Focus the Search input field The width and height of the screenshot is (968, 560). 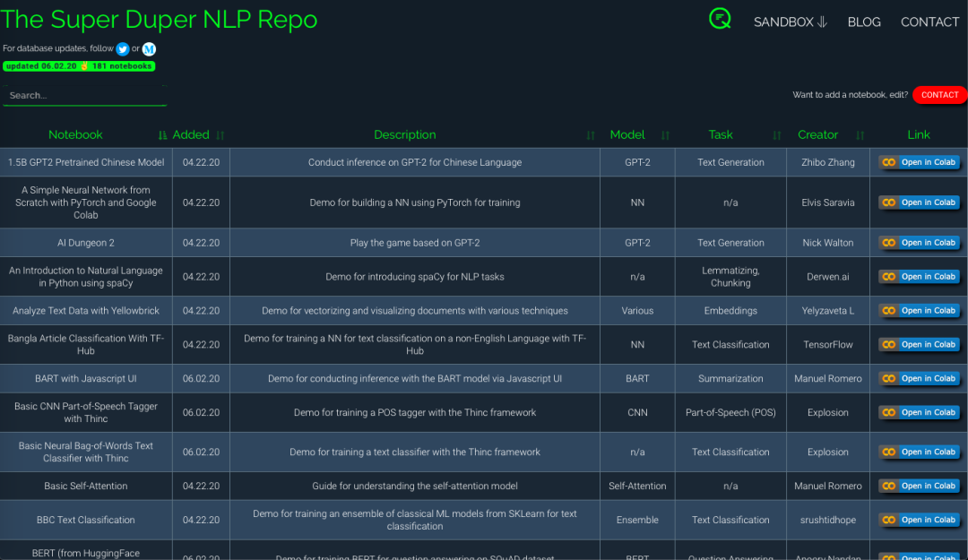coord(85,96)
